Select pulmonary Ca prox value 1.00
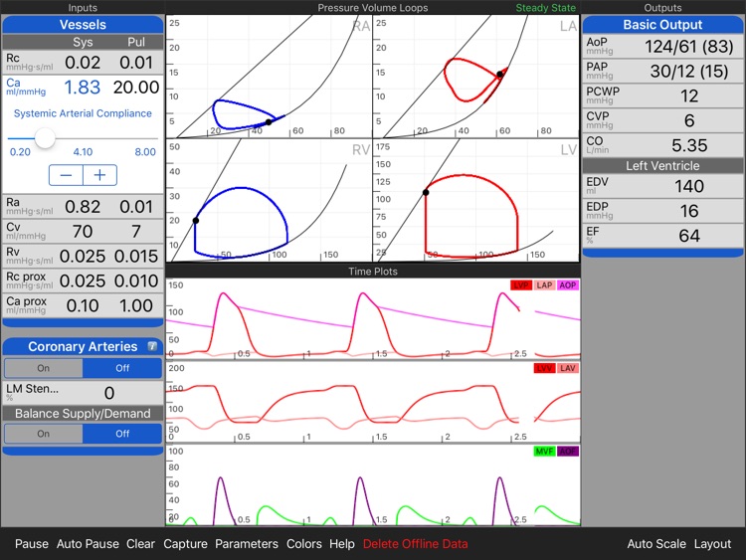The width and height of the screenshot is (746, 560). tap(136, 305)
